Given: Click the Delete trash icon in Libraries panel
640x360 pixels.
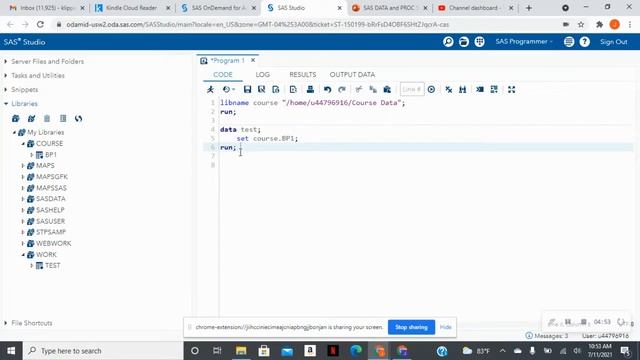Looking at the screenshot, I should tap(47, 118).
